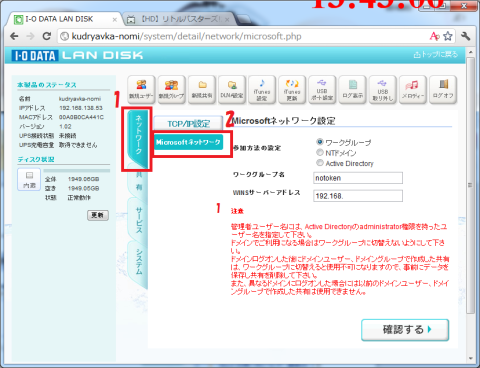Click the MAC address 00A0B0CA441C value
480x368 pixels.
[81, 117]
